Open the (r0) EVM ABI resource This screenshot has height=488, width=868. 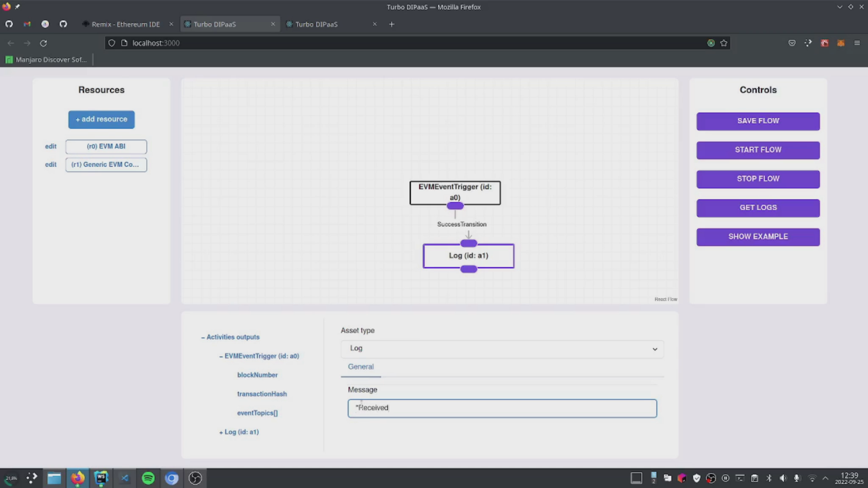coord(106,147)
